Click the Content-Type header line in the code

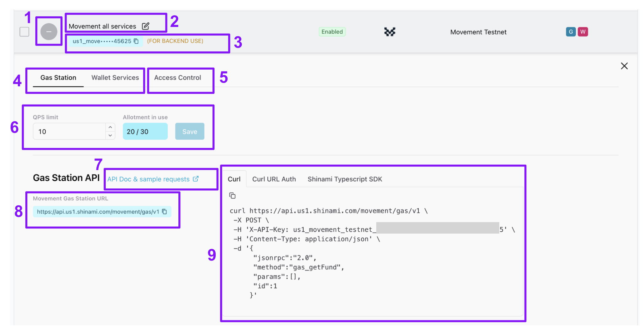[307, 239]
